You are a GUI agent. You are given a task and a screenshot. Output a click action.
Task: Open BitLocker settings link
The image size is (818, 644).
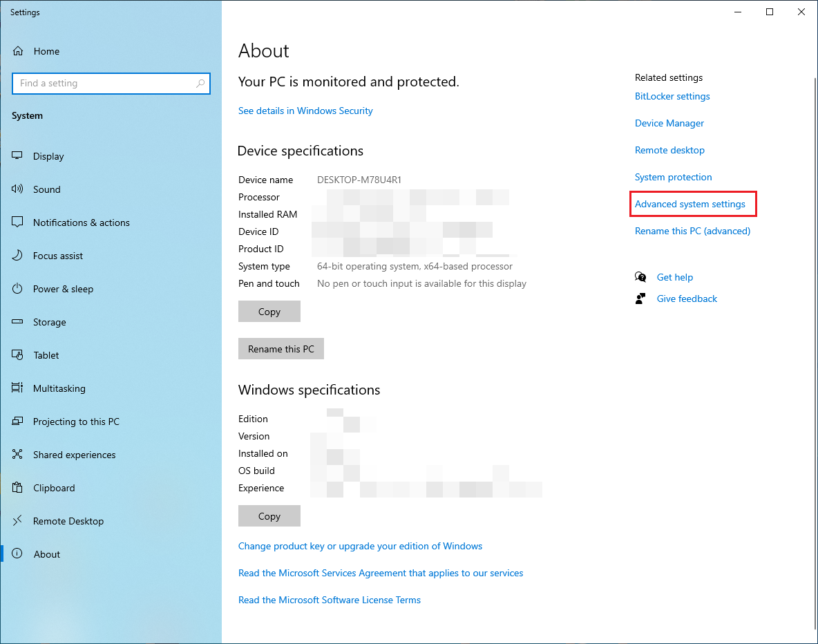(672, 97)
